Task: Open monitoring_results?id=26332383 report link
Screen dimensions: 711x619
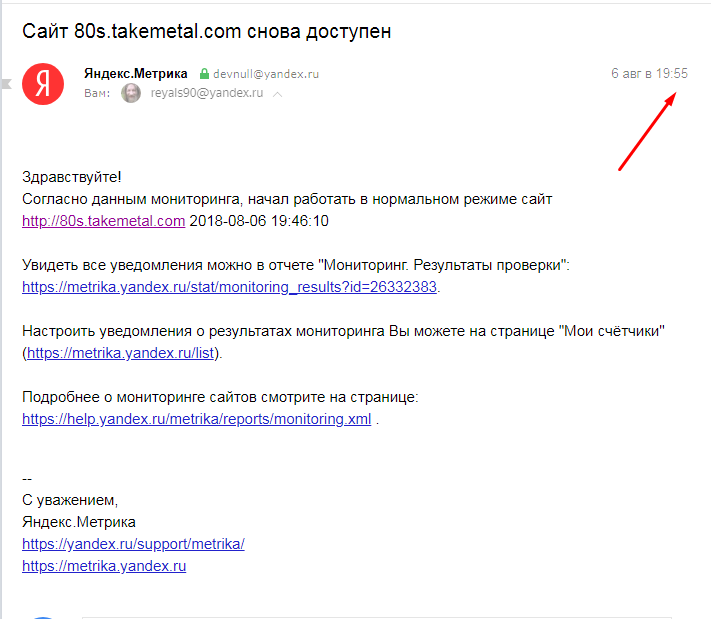Action: click(229, 287)
